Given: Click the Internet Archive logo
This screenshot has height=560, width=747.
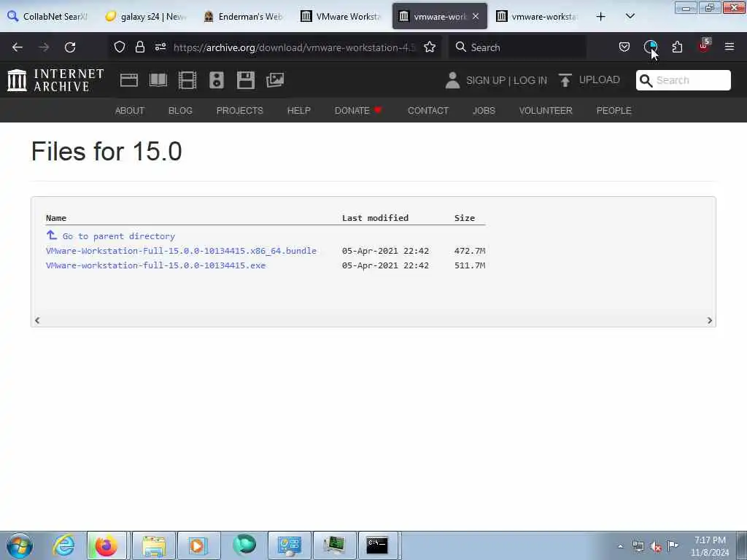Looking at the screenshot, I should coord(55,80).
